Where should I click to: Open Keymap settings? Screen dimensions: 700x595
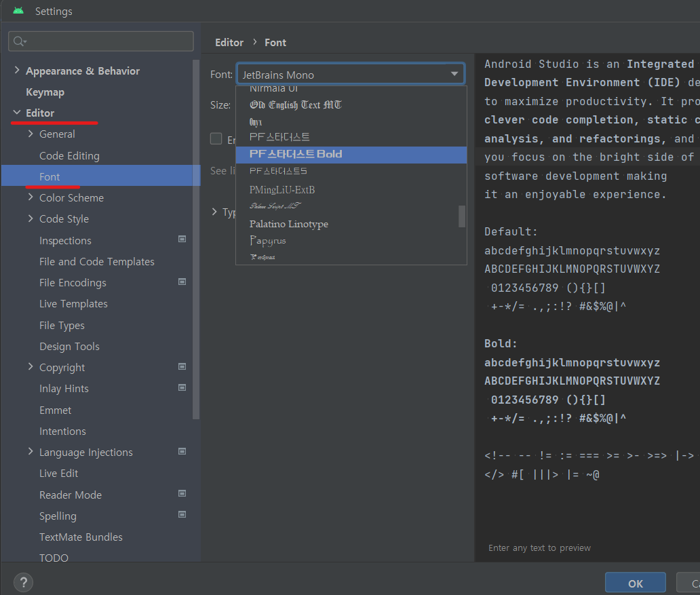45,92
